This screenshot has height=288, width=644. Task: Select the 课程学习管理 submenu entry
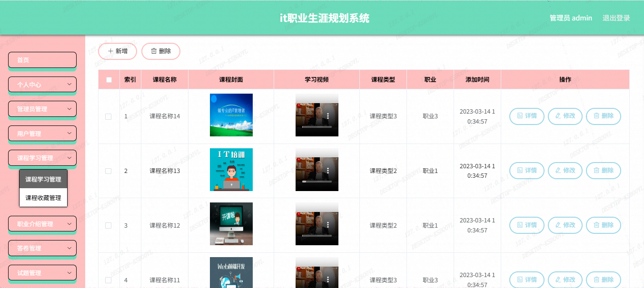pos(43,179)
